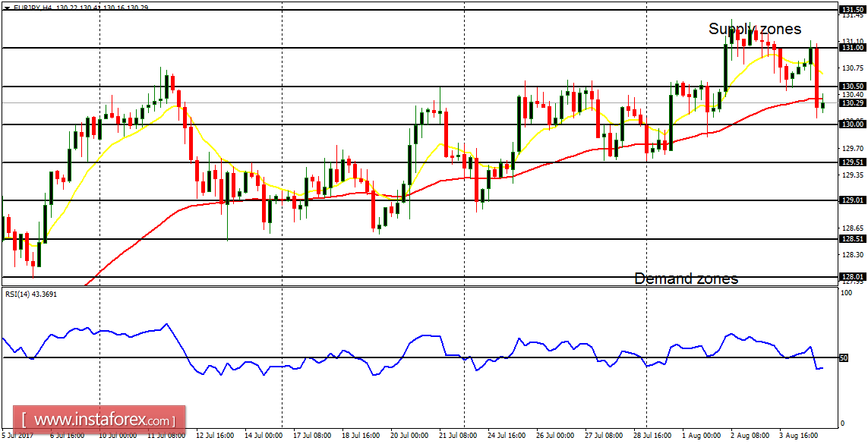The width and height of the screenshot is (868, 444).
Task: Select the "Demand zones" text label
Action: (686, 279)
